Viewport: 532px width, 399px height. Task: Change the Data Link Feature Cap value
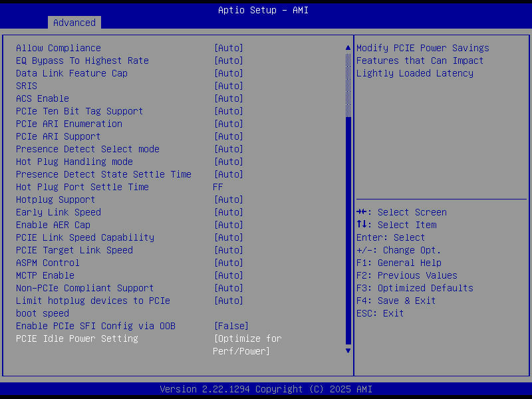click(229, 73)
